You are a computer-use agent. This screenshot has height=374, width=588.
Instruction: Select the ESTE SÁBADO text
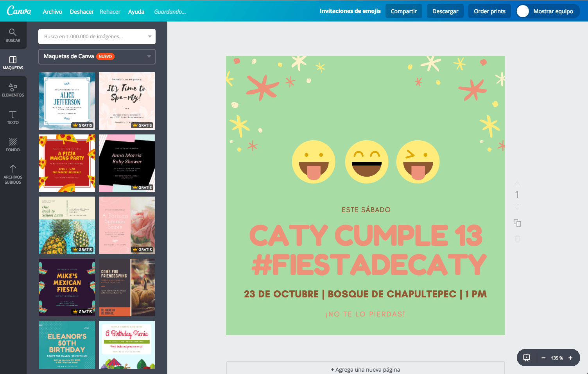[366, 210]
